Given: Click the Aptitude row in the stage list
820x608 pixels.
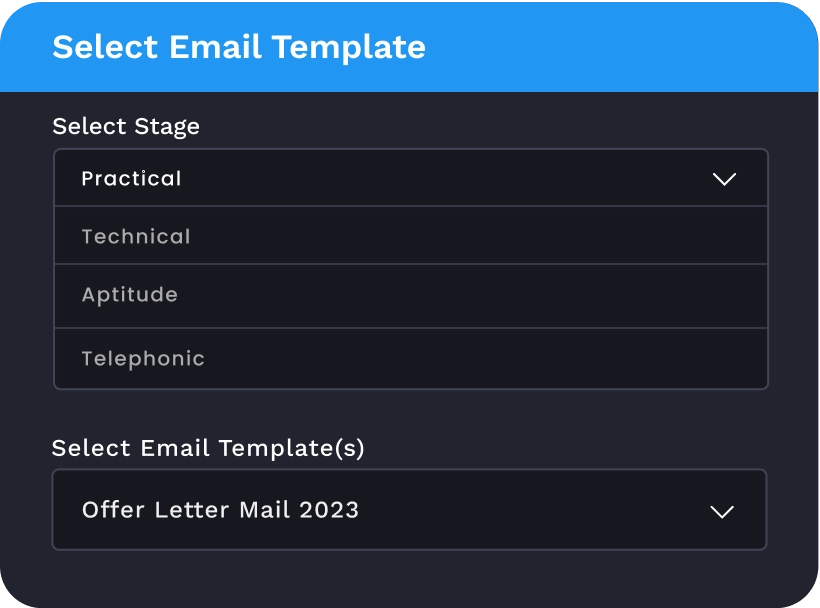Looking at the screenshot, I should coord(410,296).
